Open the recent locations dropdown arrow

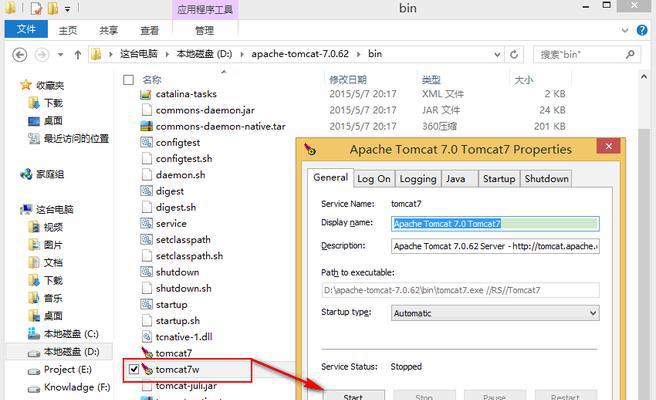pyautogui.click(x=61, y=54)
